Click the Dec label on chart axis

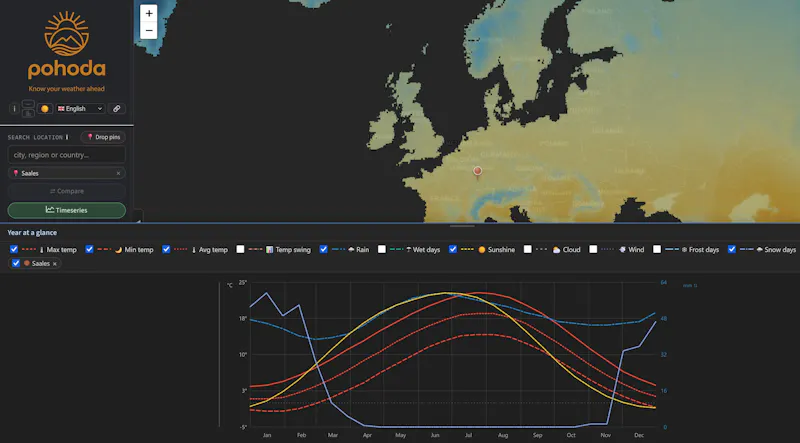[x=639, y=435]
